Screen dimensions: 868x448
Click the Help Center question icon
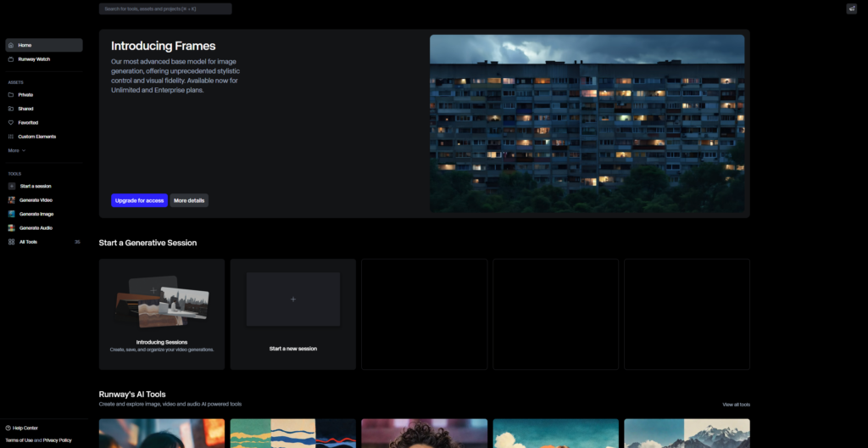coord(8,428)
